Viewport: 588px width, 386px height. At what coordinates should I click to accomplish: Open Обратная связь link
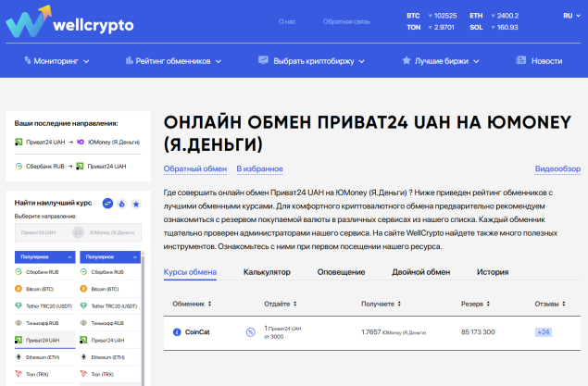tap(346, 21)
